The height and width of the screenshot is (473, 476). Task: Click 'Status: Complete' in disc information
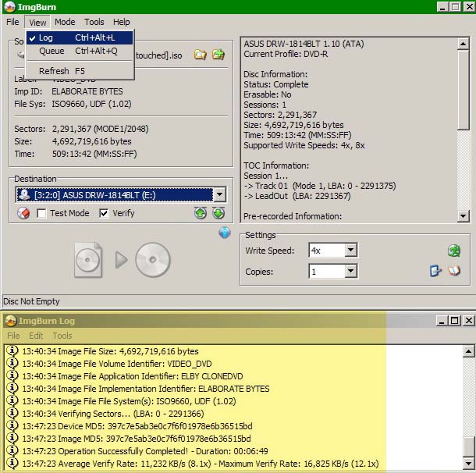pyautogui.click(x=276, y=84)
